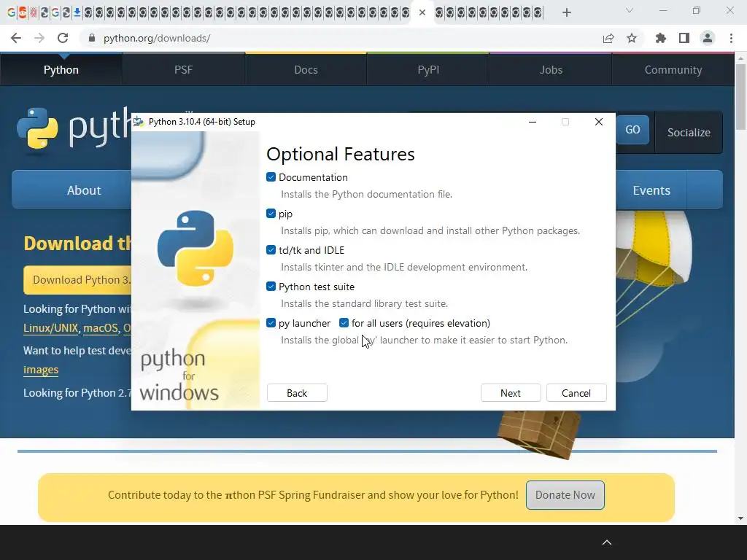The image size is (747, 560).
Task: Open the Chrome profile avatar
Action: [708, 38]
